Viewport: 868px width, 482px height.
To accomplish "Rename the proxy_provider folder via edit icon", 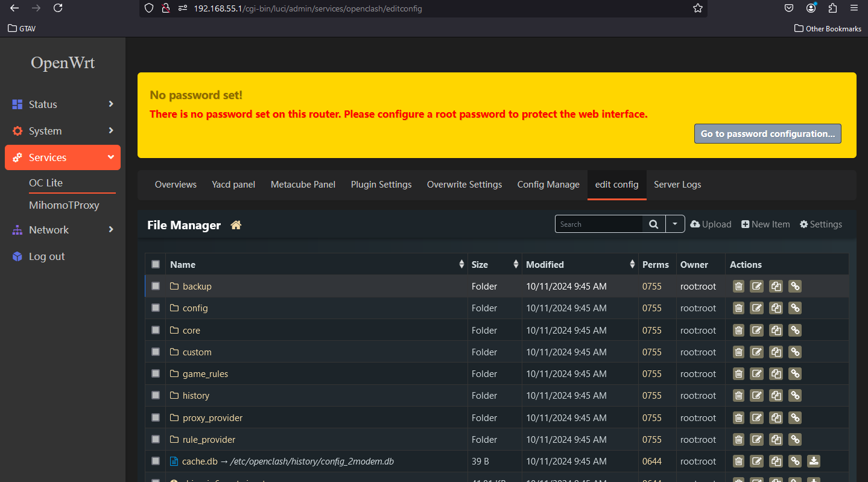I will pyautogui.click(x=757, y=418).
